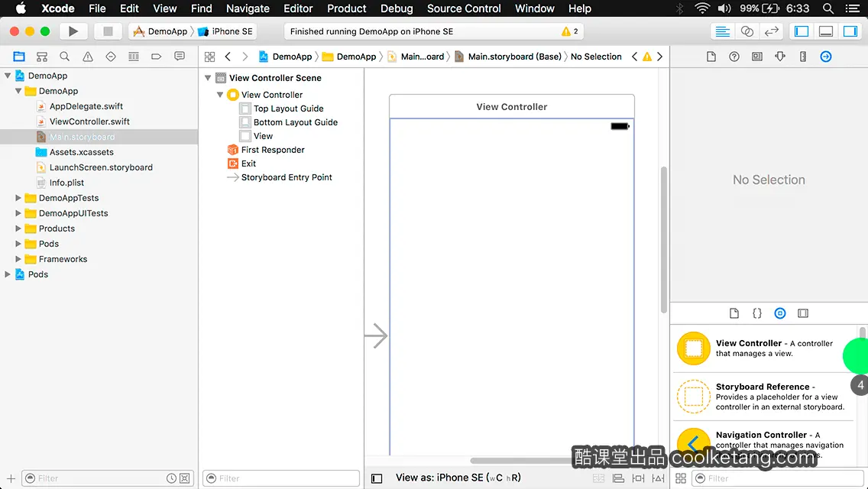
Task: Show the File Template library
Action: tap(734, 313)
